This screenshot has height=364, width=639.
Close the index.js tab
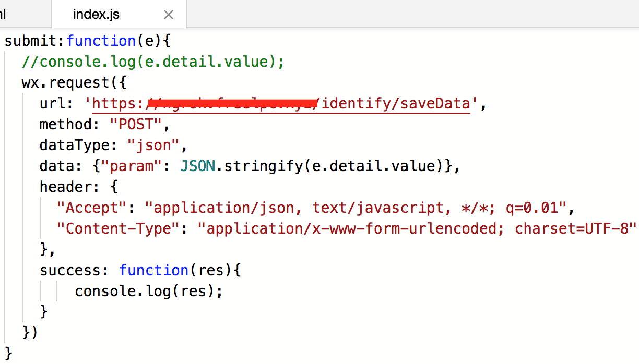click(169, 15)
